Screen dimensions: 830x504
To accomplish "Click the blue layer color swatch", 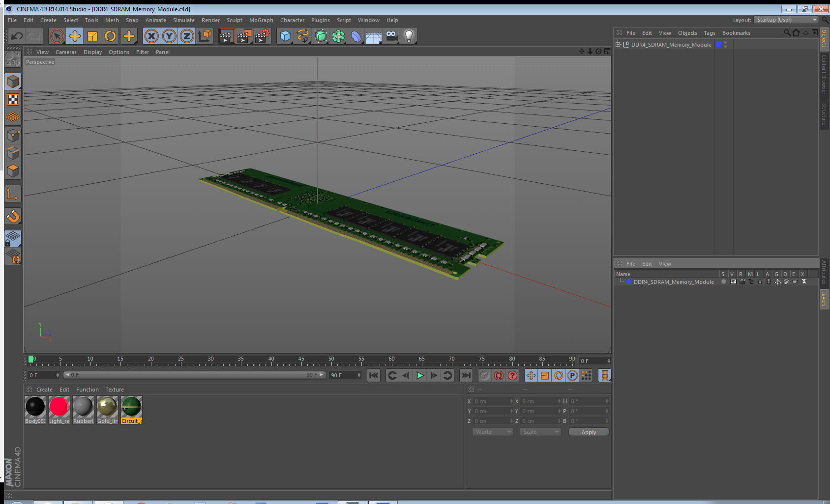I will pos(628,281).
